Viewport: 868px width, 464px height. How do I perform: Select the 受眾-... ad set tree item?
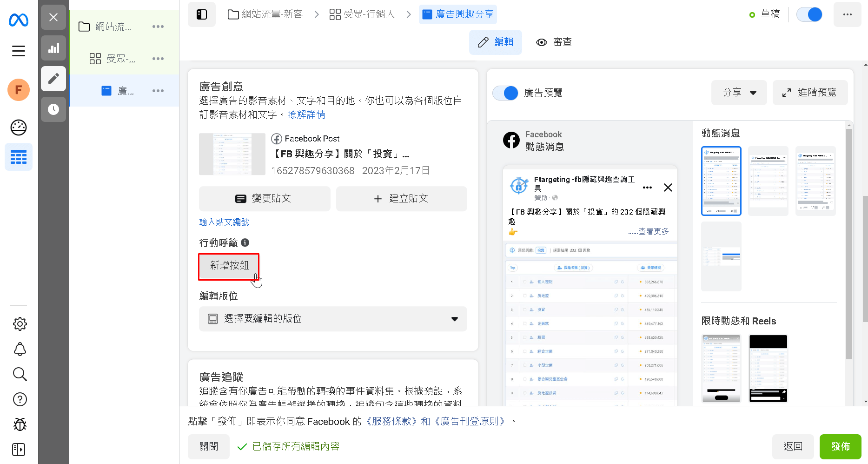click(124, 59)
